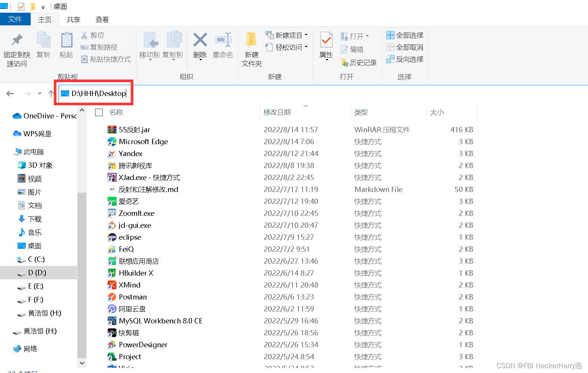Switch to the View (查看) tab
Image resolution: width=588 pixels, height=373 pixels.
(102, 20)
